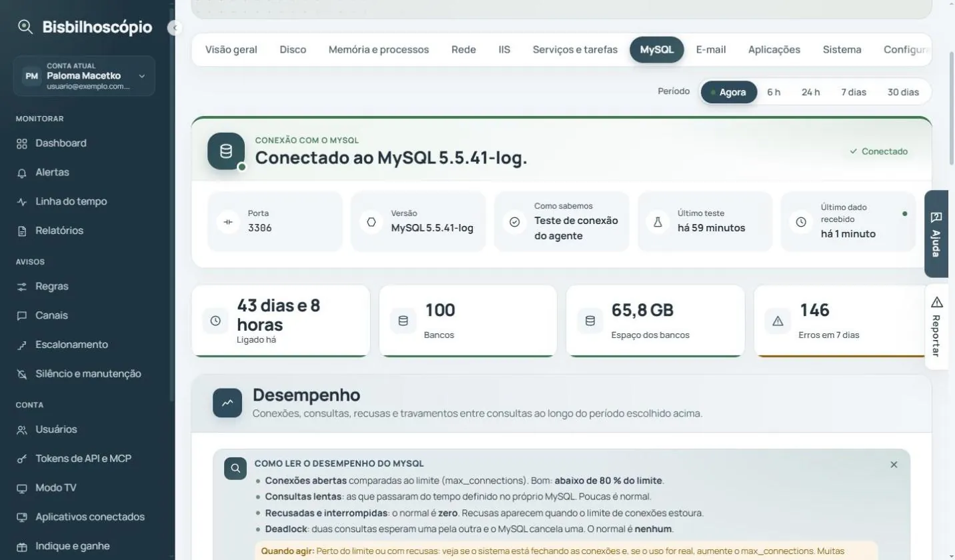955x560 pixels.
Task: Open Canais chat icon
Action: (x=22, y=316)
